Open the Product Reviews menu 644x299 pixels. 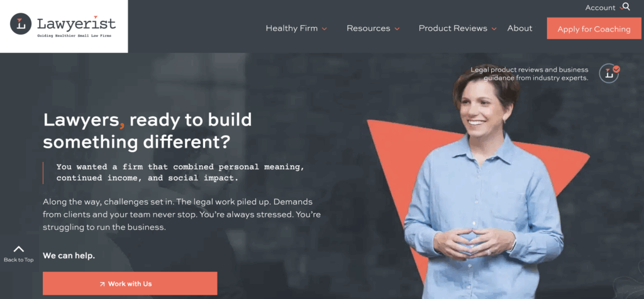pos(453,28)
